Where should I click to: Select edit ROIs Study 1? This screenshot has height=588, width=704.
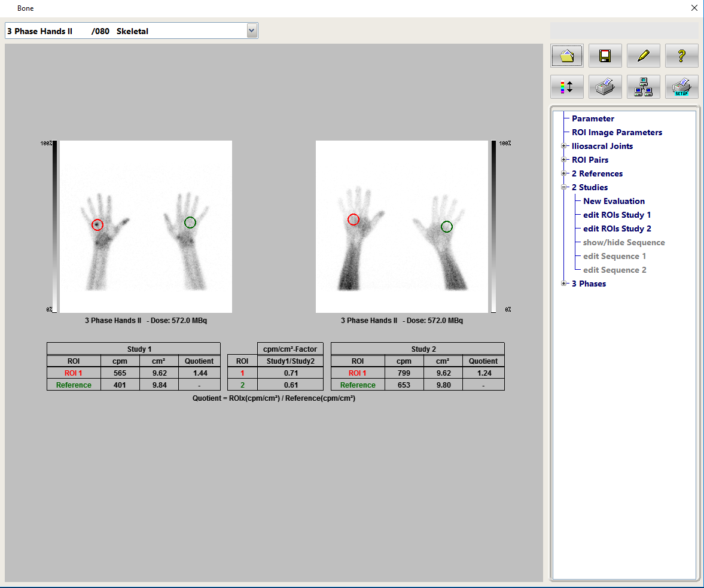617,215
